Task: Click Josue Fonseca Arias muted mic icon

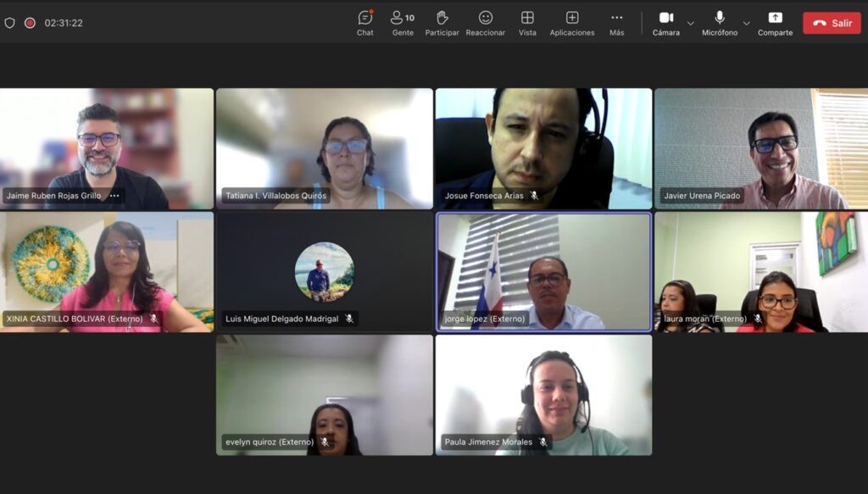Action: click(534, 195)
